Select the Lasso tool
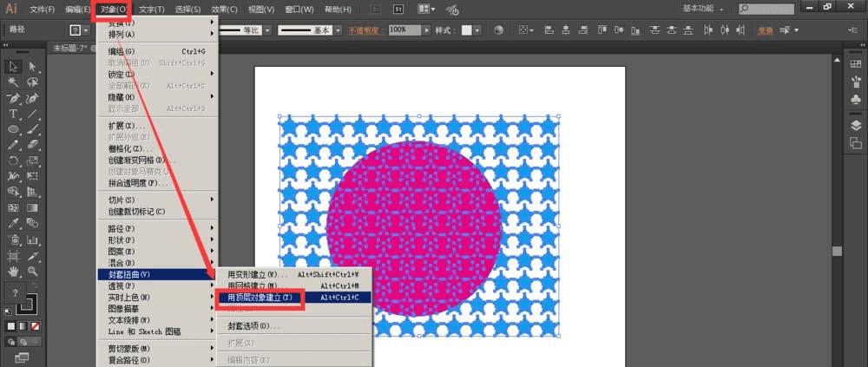The height and width of the screenshot is (367, 868). click(33, 82)
